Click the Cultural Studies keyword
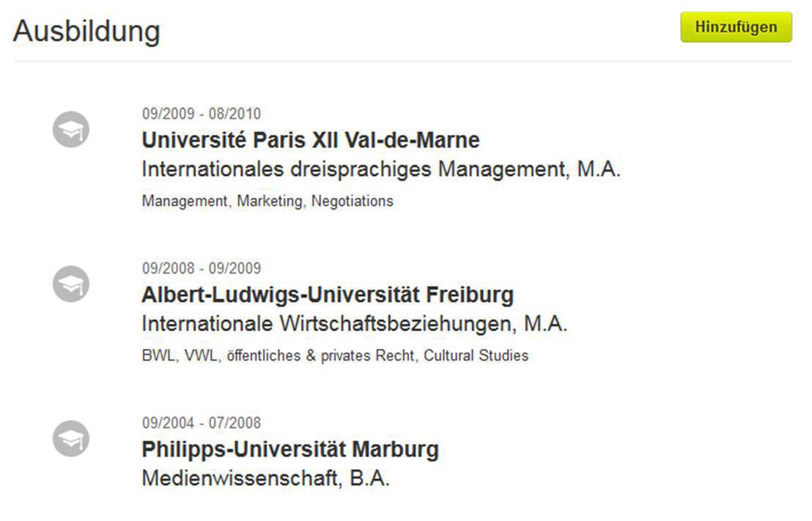Image resolution: width=812 pixels, height=521 pixels. click(x=476, y=356)
